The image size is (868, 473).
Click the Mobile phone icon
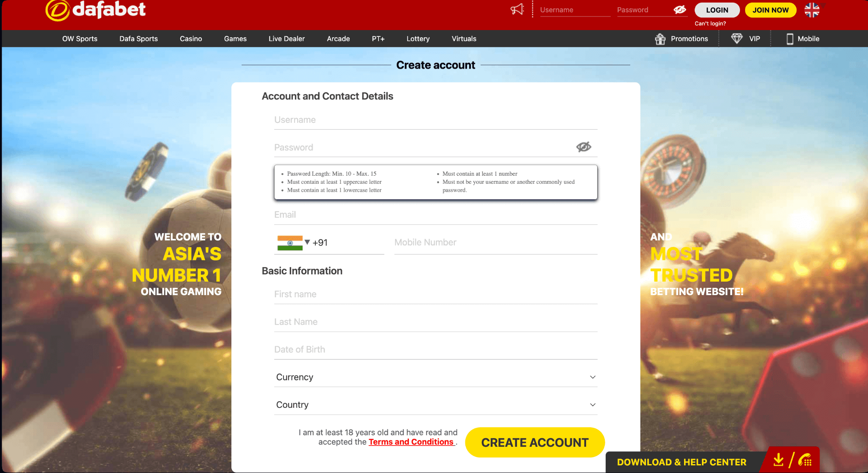click(790, 39)
